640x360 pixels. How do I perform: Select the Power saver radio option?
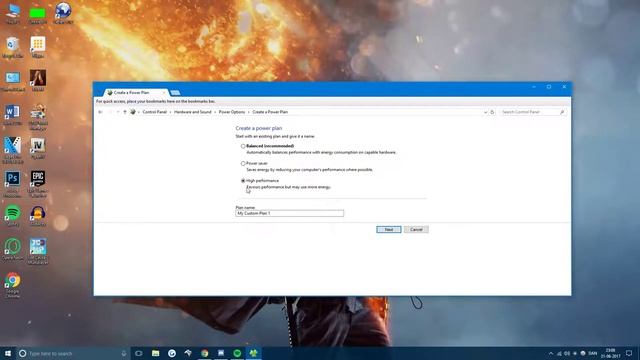coord(243,163)
